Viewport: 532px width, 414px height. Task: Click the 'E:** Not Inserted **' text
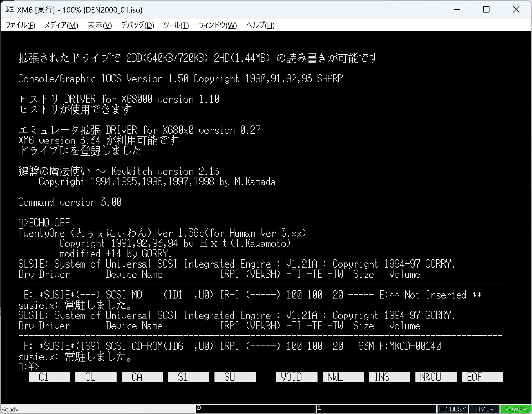(430, 295)
